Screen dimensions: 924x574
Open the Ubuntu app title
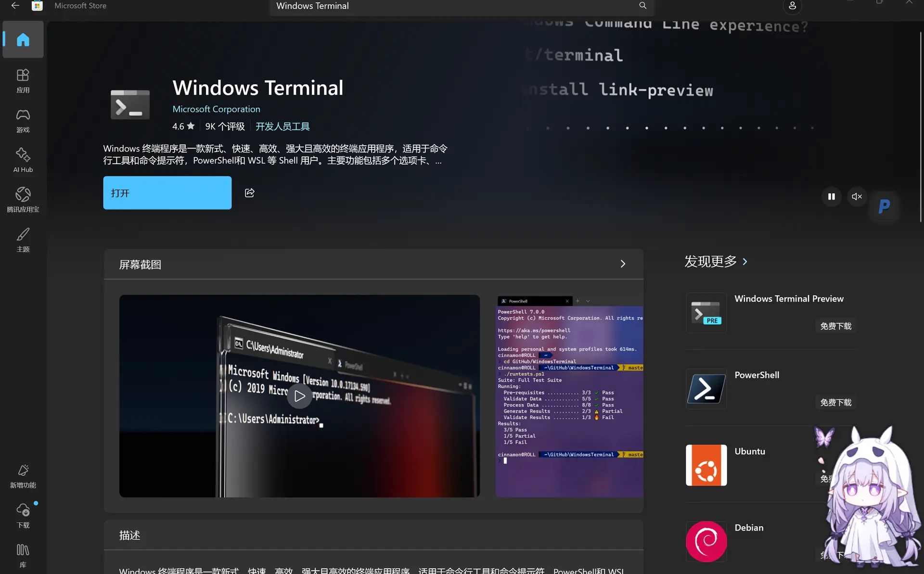(x=750, y=452)
